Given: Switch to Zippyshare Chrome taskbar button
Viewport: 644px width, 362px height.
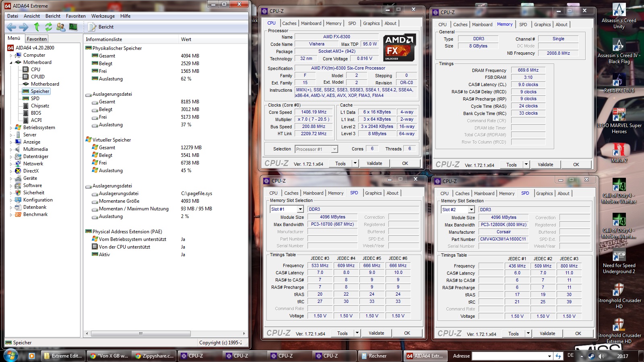Looking at the screenshot, I should 154,356.
